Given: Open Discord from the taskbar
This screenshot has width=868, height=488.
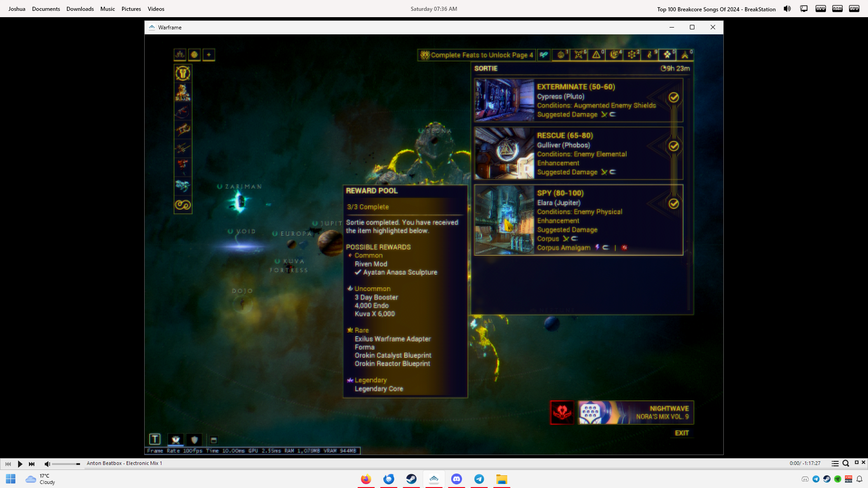Looking at the screenshot, I should click(x=457, y=479).
